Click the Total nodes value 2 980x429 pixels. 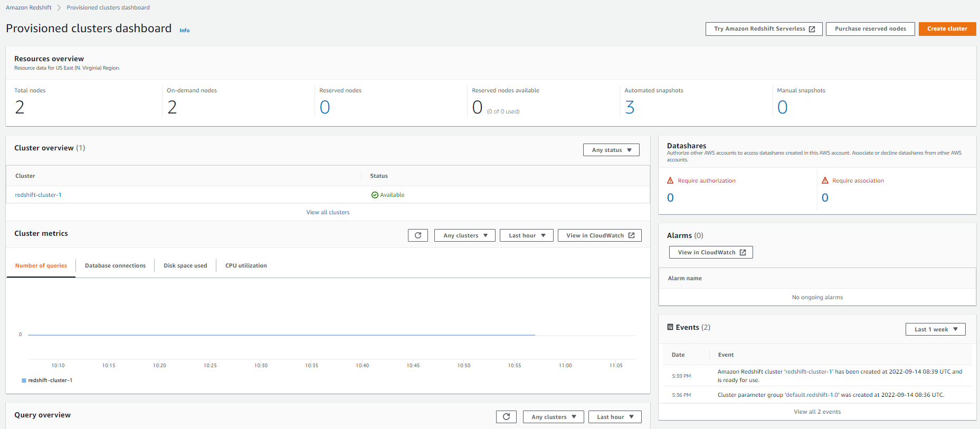[x=20, y=108]
